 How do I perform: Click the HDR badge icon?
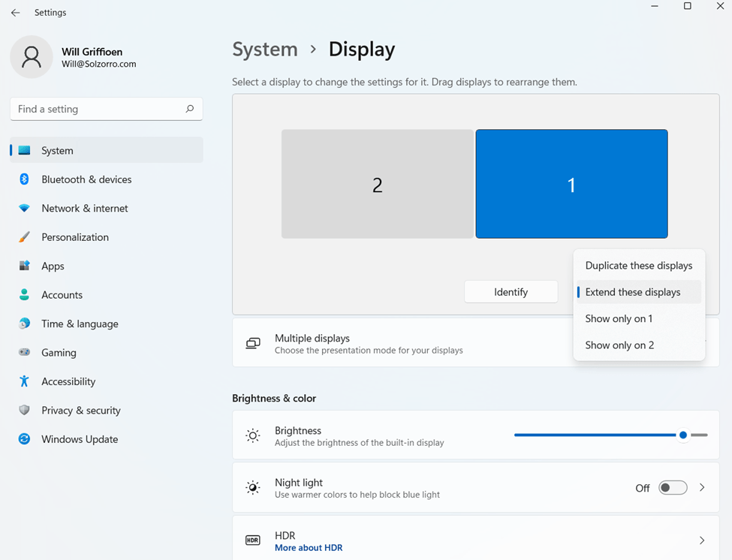coord(252,540)
